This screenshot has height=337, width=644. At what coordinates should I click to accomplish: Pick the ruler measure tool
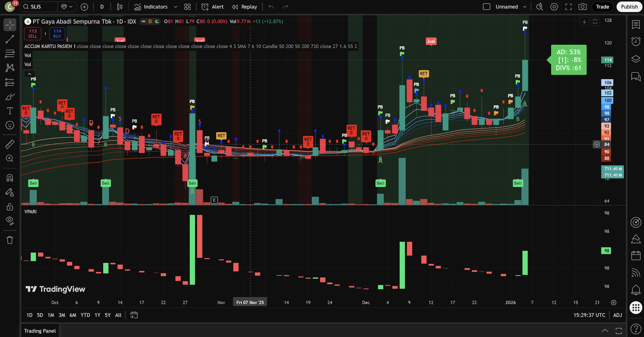[10, 144]
